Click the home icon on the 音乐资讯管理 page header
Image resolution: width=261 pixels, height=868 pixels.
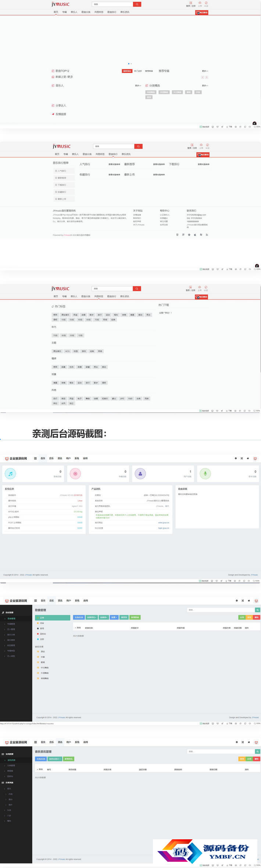click(x=249, y=742)
